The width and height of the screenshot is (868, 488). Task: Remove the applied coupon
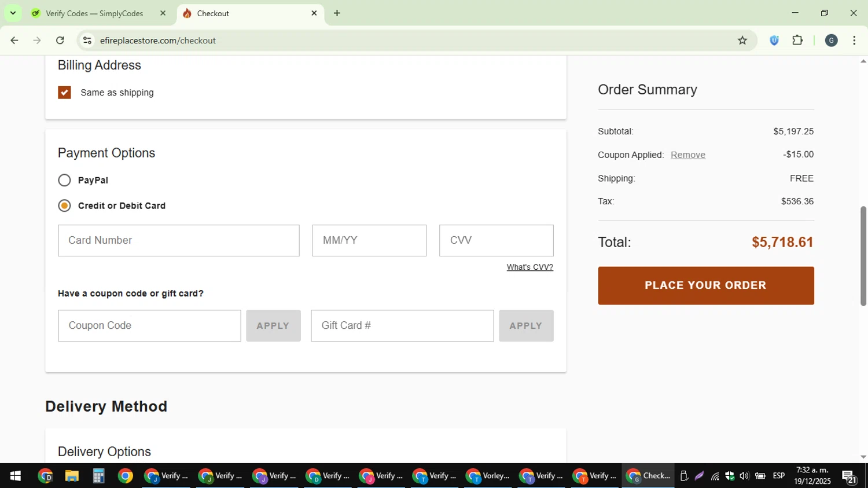[688, 155]
